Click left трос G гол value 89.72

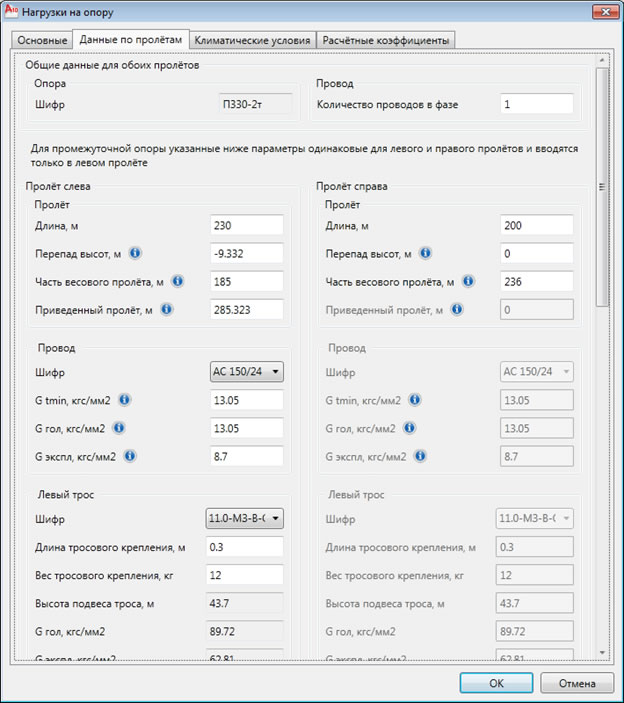pos(244,632)
